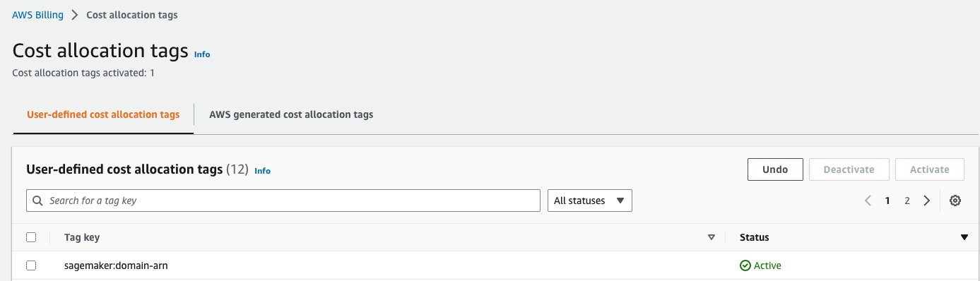This screenshot has width=980, height=281.
Task: Switch to AWS generated cost allocation tags tab
Action: 291,114
